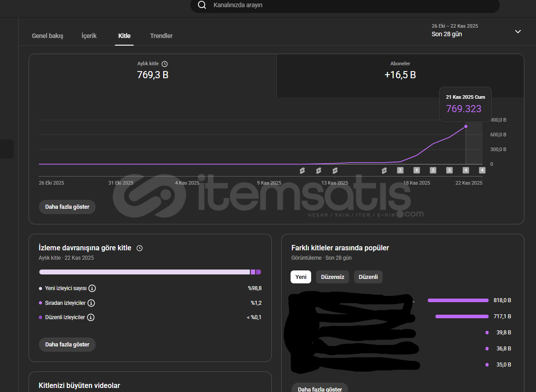
Task: Click the Kanalınızda arayın search field
Action: [x=349, y=5]
